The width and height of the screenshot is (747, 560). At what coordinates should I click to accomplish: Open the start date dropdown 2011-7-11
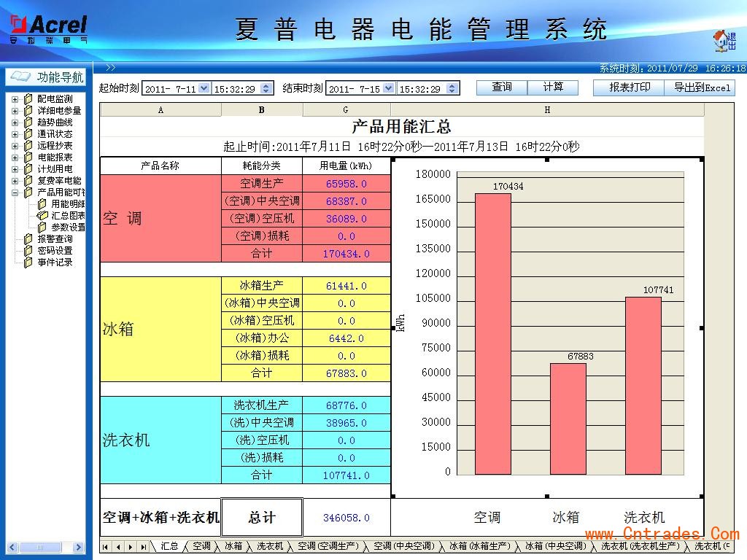tap(204, 88)
